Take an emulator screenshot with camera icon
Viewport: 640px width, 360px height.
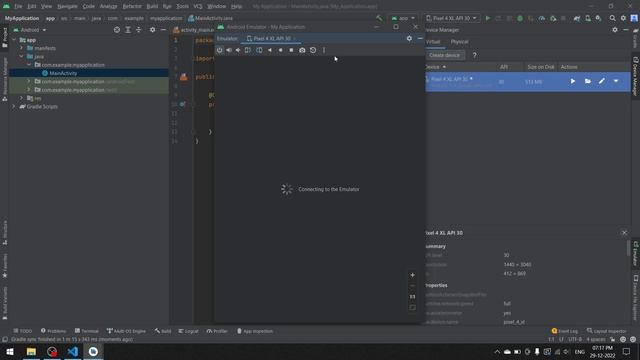302,50
